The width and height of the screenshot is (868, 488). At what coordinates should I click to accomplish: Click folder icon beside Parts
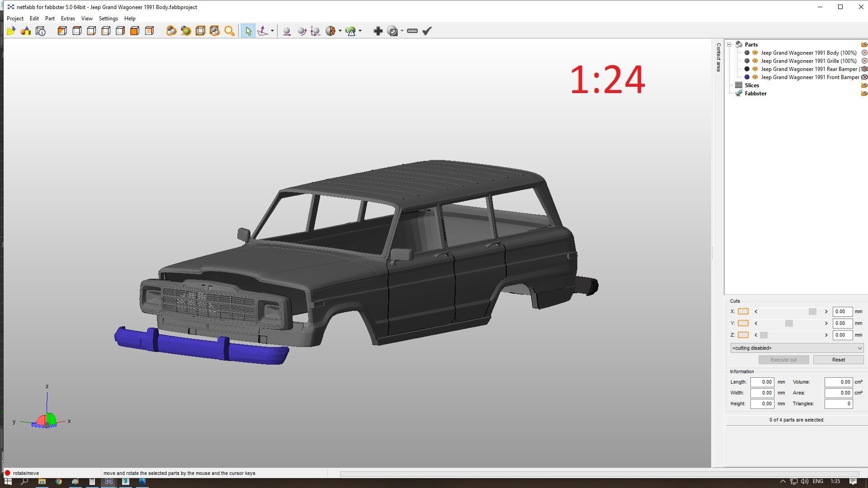click(x=864, y=45)
